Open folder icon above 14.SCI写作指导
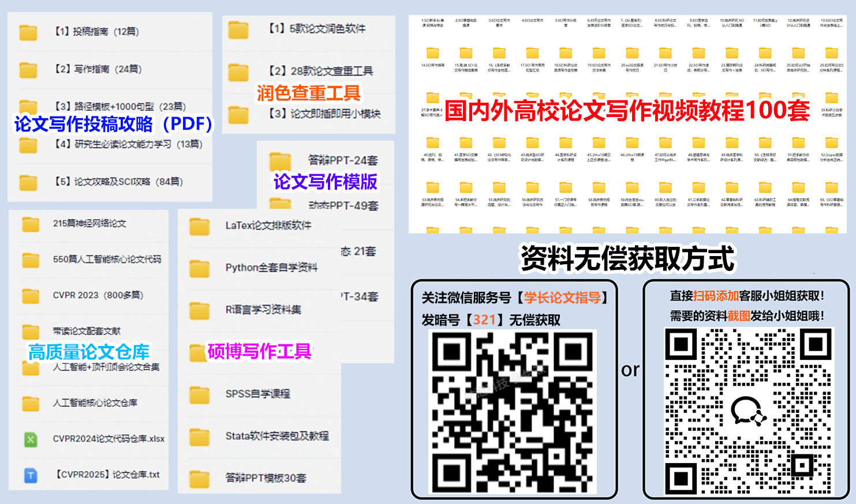The height and width of the screenshot is (504, 856). (433, 53)
